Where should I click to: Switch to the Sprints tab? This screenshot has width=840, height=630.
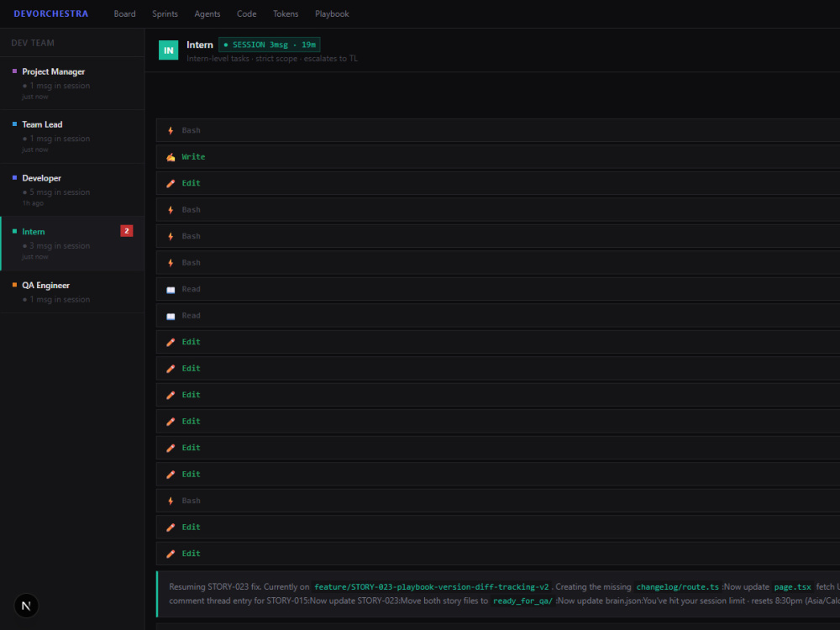click(x=165, y=14)
